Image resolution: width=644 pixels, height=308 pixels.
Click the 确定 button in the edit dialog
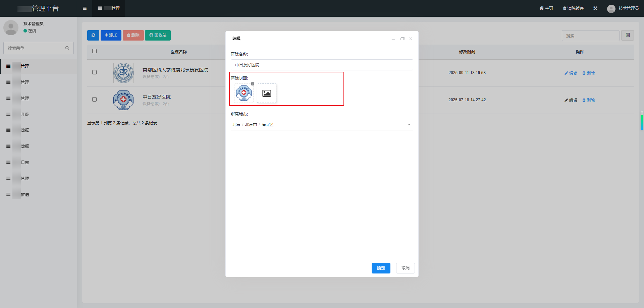381,268
